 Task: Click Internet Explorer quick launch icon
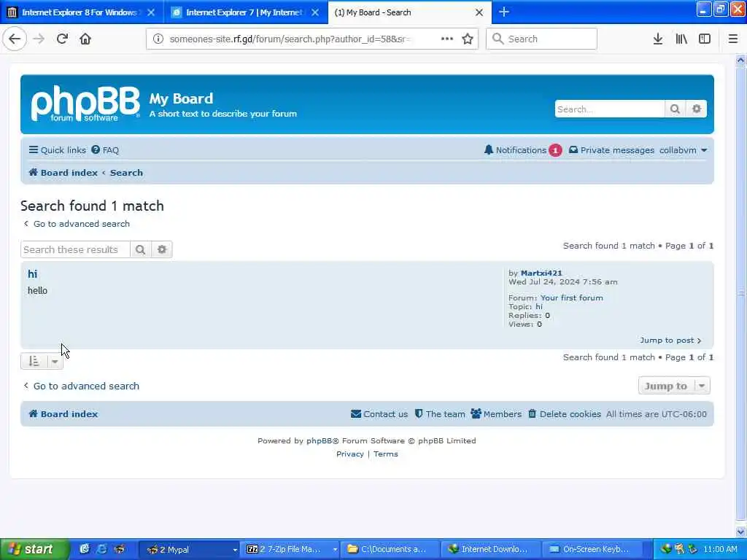pos(101,550)
